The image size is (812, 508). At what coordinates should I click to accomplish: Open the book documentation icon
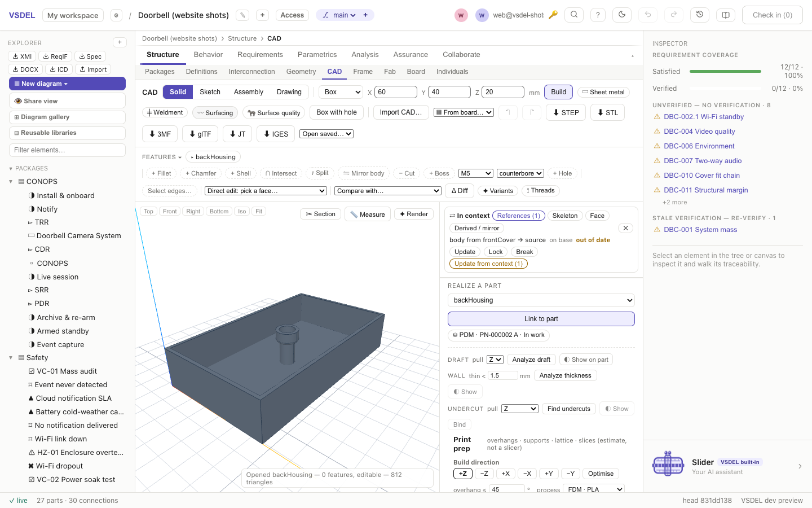point(726,15)
